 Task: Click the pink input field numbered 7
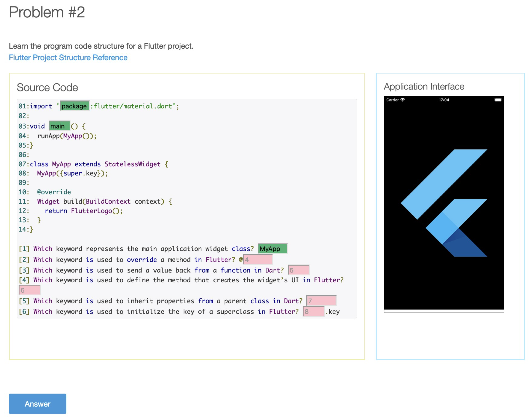(x=321, y=300)
